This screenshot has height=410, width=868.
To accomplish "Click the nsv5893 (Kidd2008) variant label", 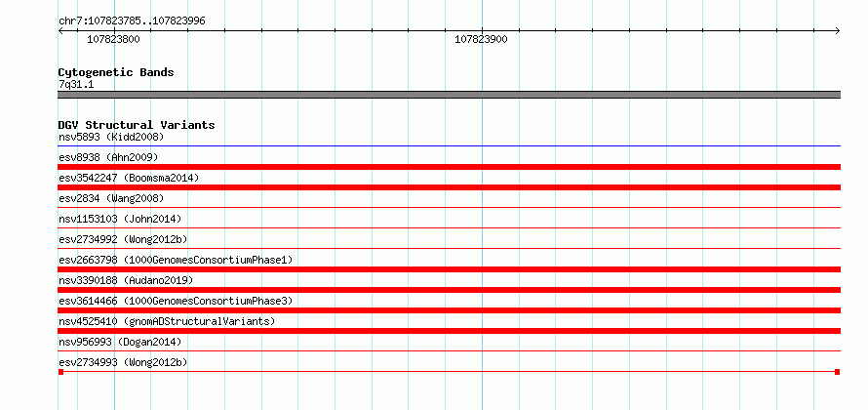I will [111, 137].
